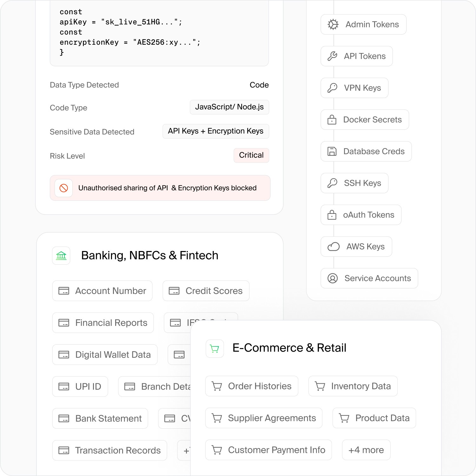
Task: Select the UPI ID label
Action: [88, 387]
